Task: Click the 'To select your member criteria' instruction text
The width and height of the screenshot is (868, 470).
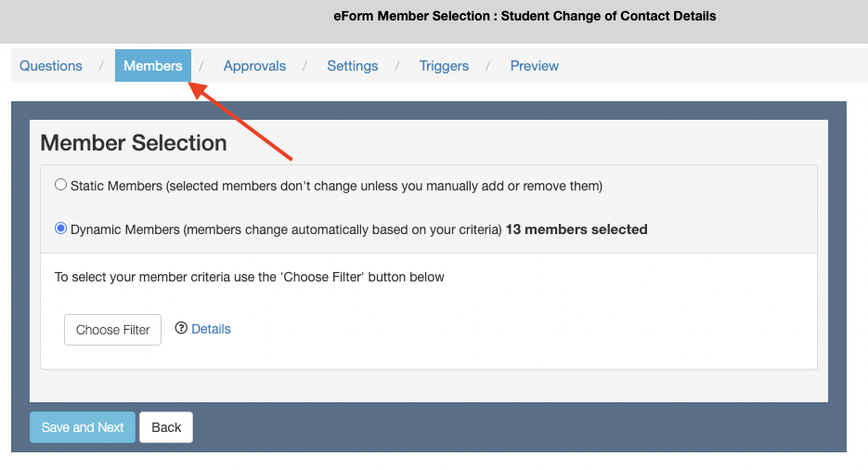Action: tap(250, 277)
